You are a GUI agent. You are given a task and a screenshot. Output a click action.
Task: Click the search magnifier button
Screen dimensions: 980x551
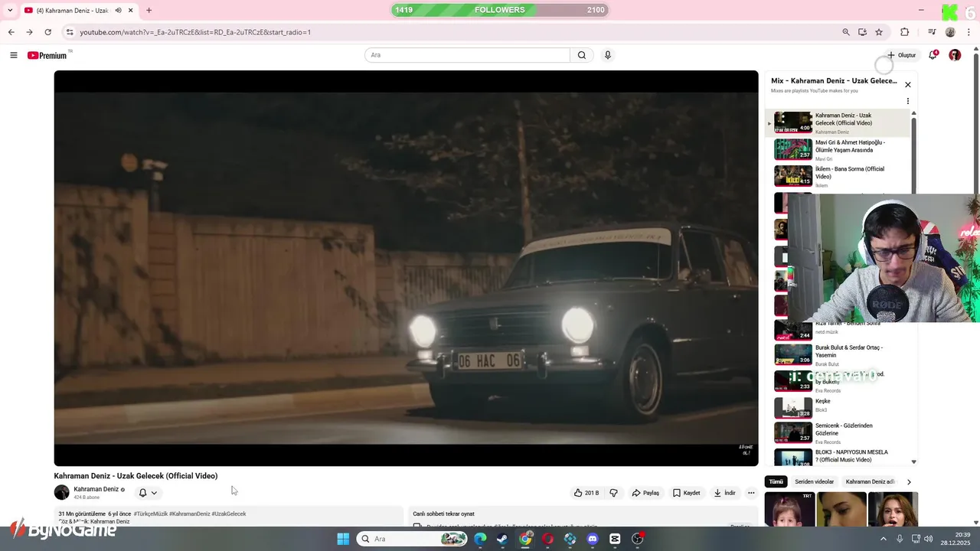click(x=582, y=55)
